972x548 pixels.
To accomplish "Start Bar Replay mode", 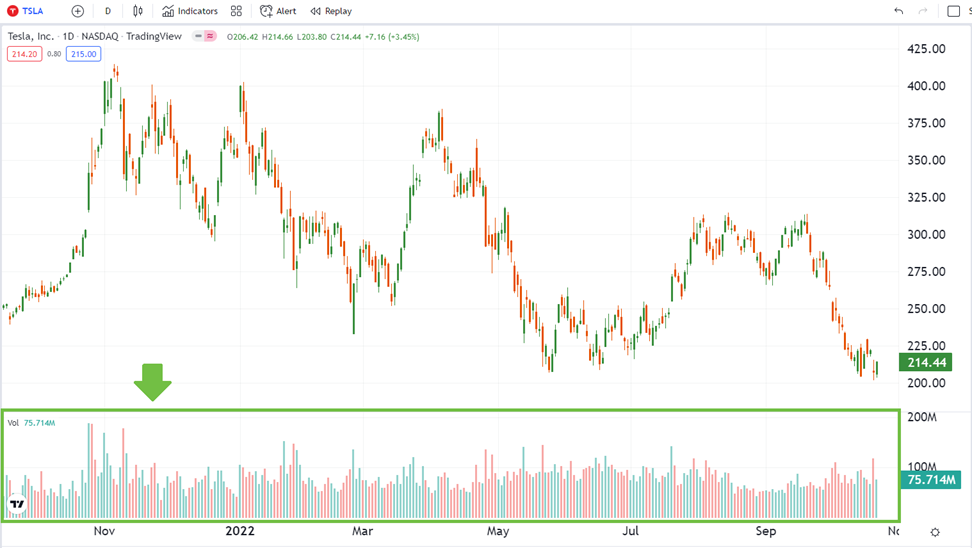I will pos(331,11).
